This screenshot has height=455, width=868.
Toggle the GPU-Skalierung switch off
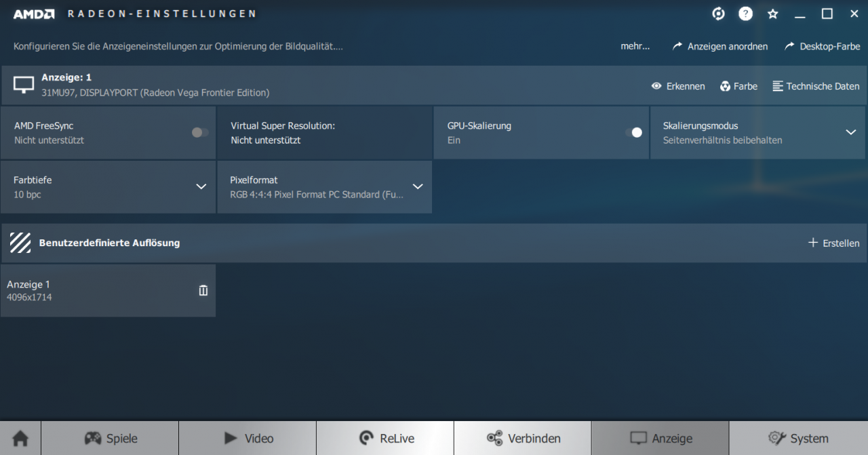tap(633, 132)
